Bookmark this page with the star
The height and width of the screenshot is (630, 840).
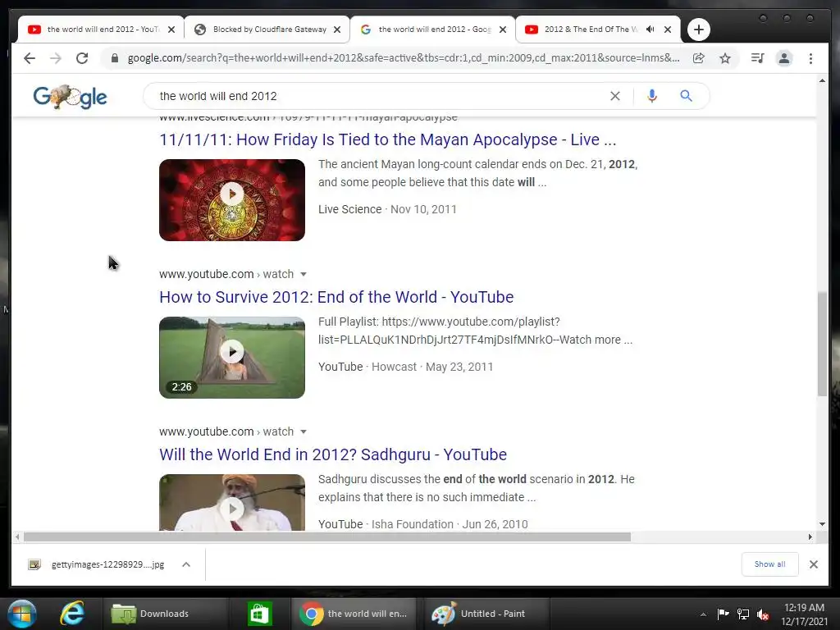pyautogui.click(x=725, y=58)
